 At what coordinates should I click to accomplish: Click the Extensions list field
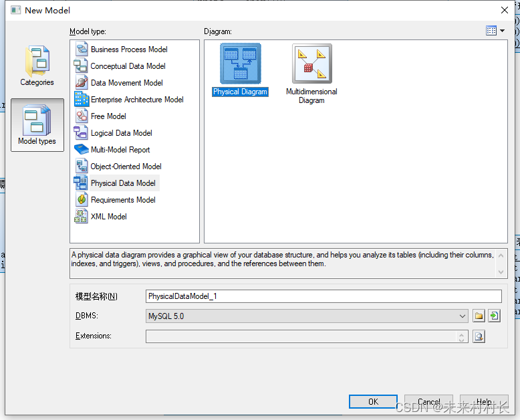point(301,336)
